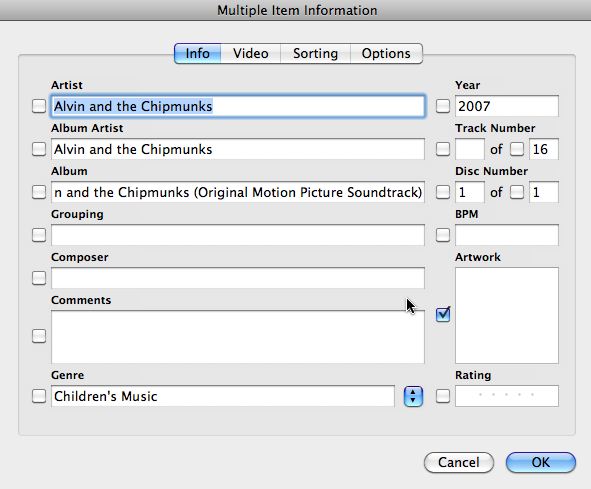Click the Artist text field
Screen dimensions: 591x489
point(238,106)
